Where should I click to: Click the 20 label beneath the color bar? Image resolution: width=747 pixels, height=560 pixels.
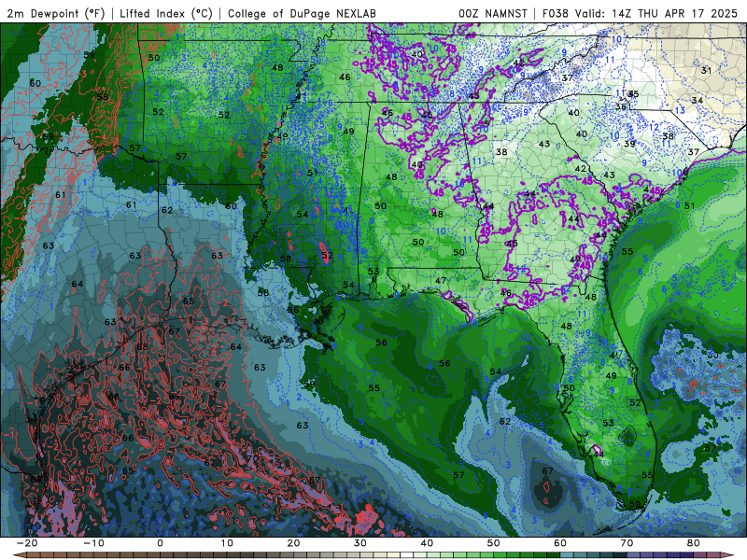point(293,543)
